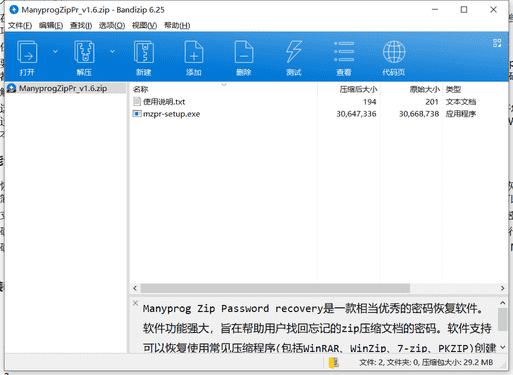Open the 视图(V) menu
513x375 pixels.
coord(144,25)
